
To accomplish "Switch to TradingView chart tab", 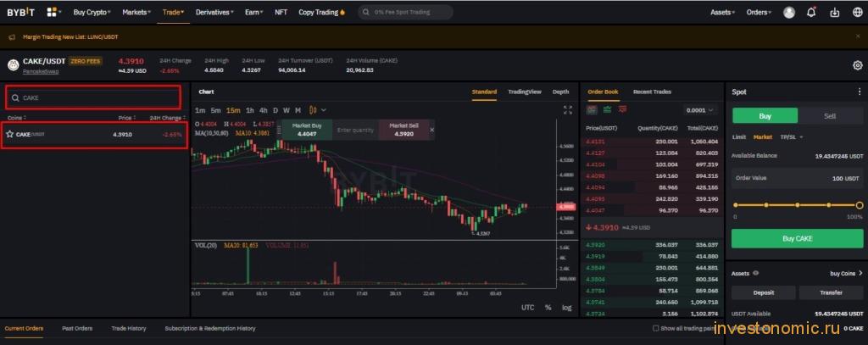I will [524, 92].
